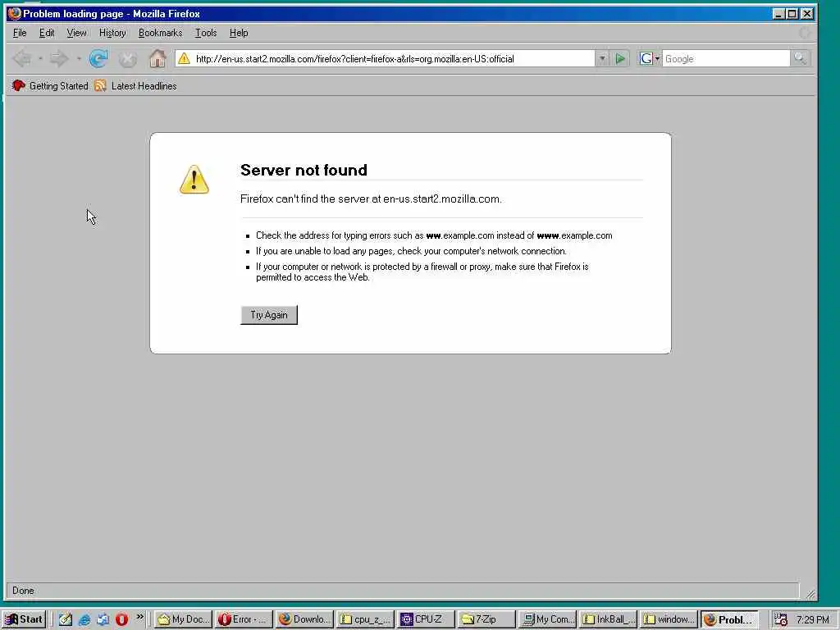Expand the quick launch overflow chevron
This screenshot has width=840, height=630.
click(139, 617)
